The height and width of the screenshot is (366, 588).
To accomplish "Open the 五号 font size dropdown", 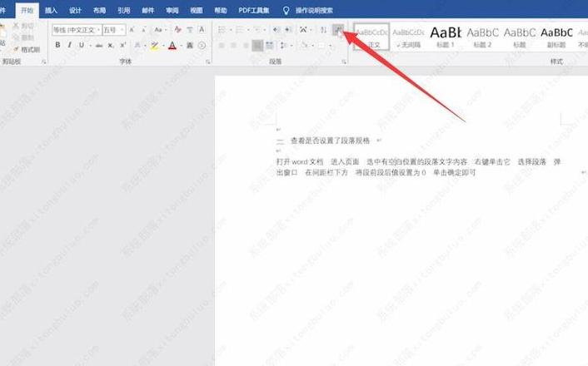I will tap(122, 30).
